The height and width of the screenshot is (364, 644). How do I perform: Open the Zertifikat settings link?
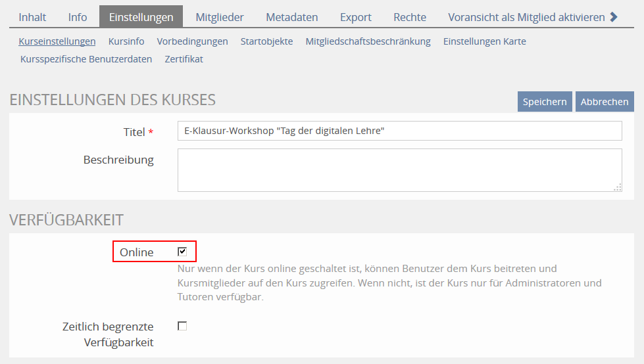[x=184, y=59]
